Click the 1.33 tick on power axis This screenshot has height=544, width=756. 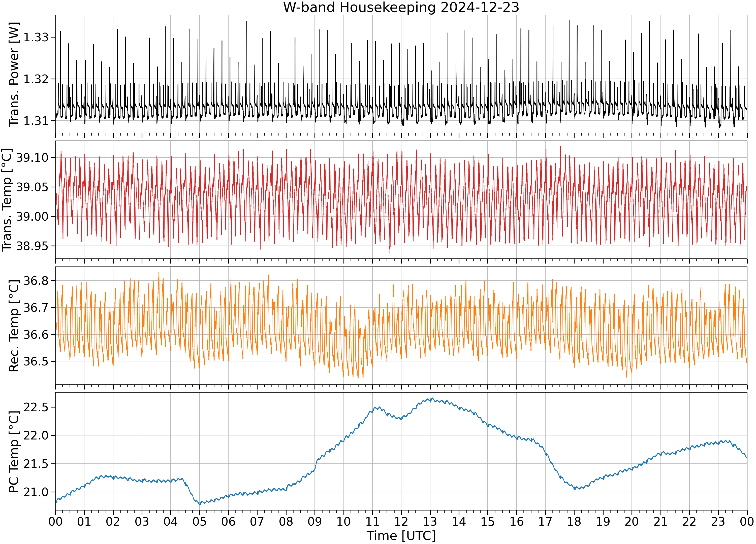pyautogui.click(x=36, y=37)
